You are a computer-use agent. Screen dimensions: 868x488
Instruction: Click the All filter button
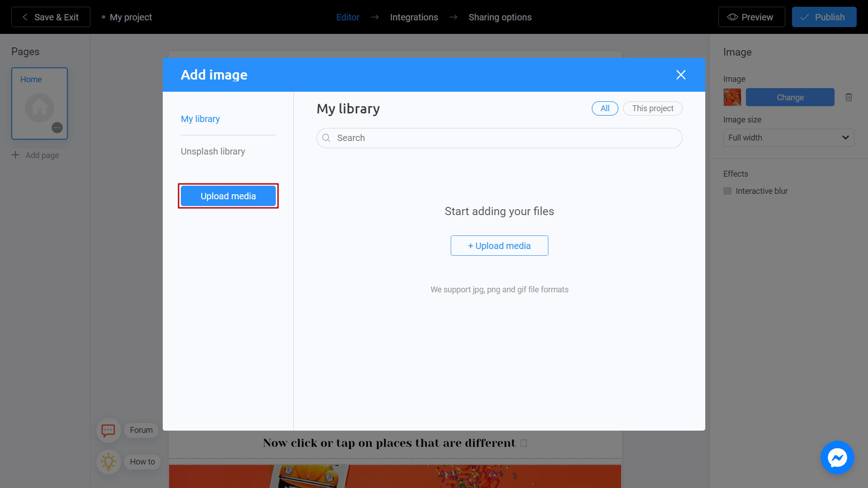tap(605, 108)
